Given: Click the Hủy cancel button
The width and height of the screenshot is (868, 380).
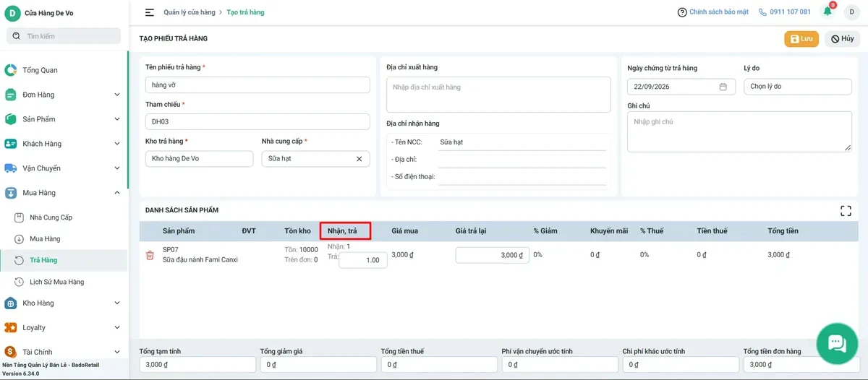Looking at the screenshot, I should coord(842,39).
